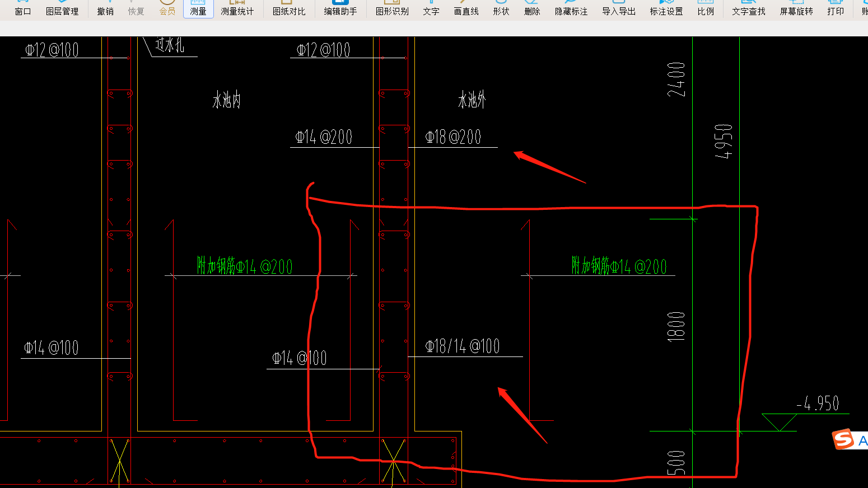Select the 过水孔 label text
The width and height of the screenshot is (868, 488).
169,45
